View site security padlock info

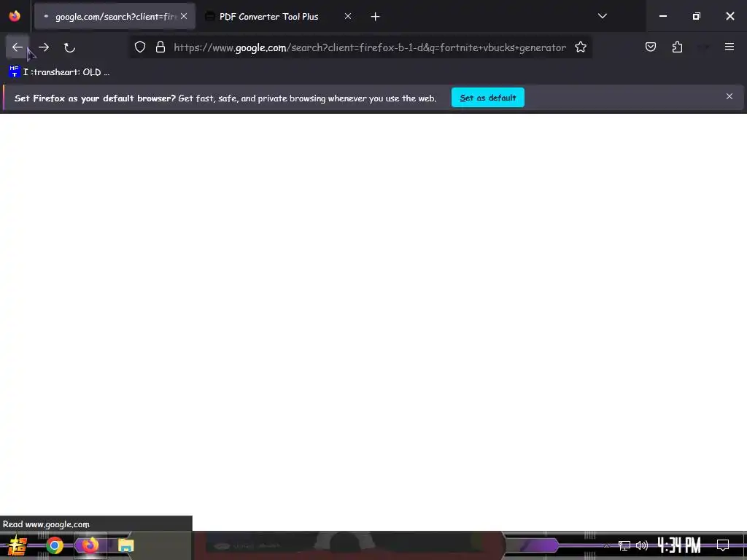(160, 47)
